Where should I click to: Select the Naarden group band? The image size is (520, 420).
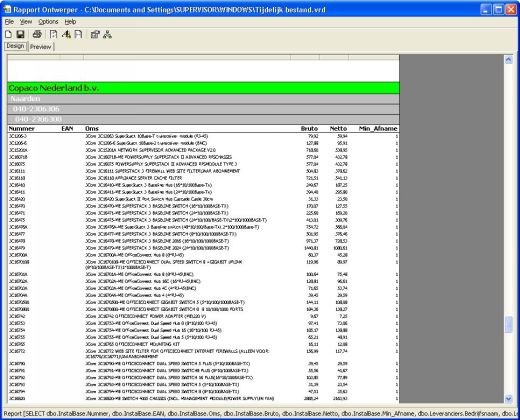coord(203,99)
